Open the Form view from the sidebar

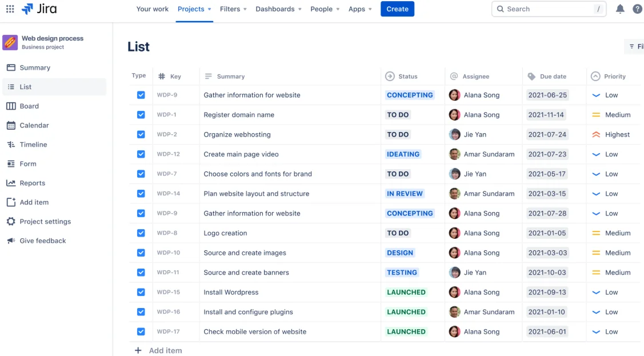[27, 163]
